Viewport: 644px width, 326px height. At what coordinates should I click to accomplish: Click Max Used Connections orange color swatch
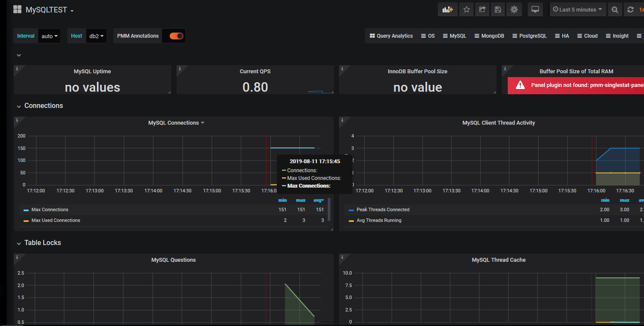(x=26, y=221)
